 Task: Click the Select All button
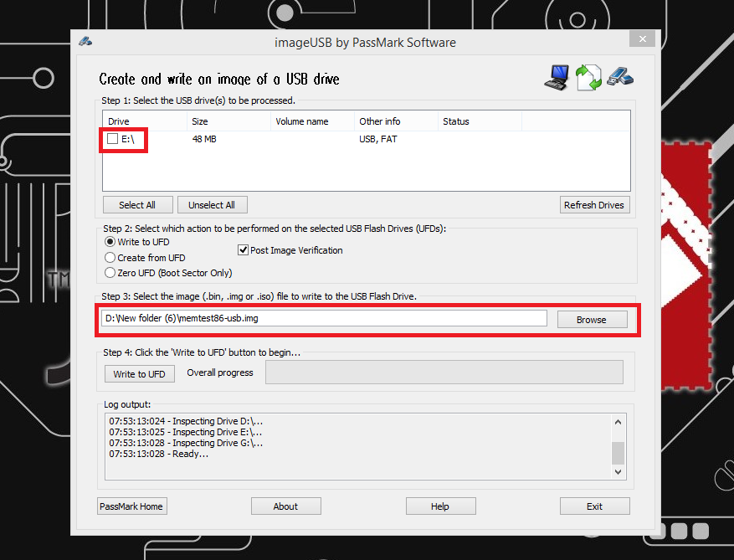[x=137, y=204]
